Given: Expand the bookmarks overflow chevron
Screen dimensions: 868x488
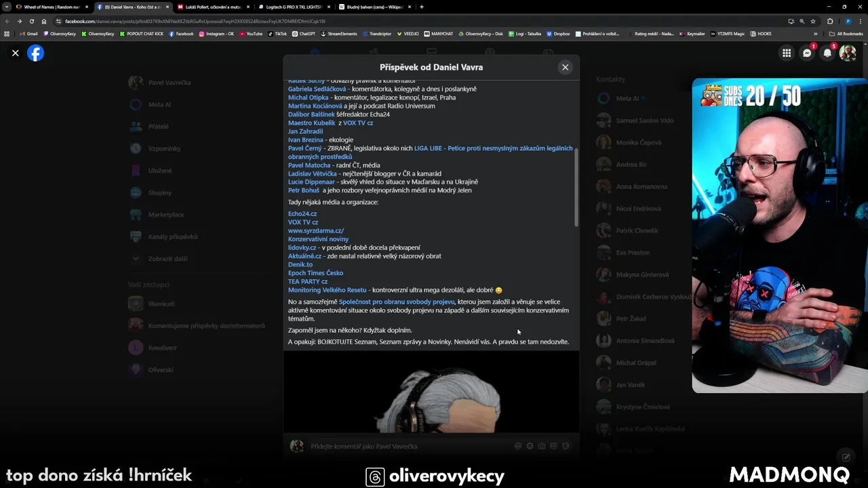Looking at the screenshot, I should click(816, 34).
